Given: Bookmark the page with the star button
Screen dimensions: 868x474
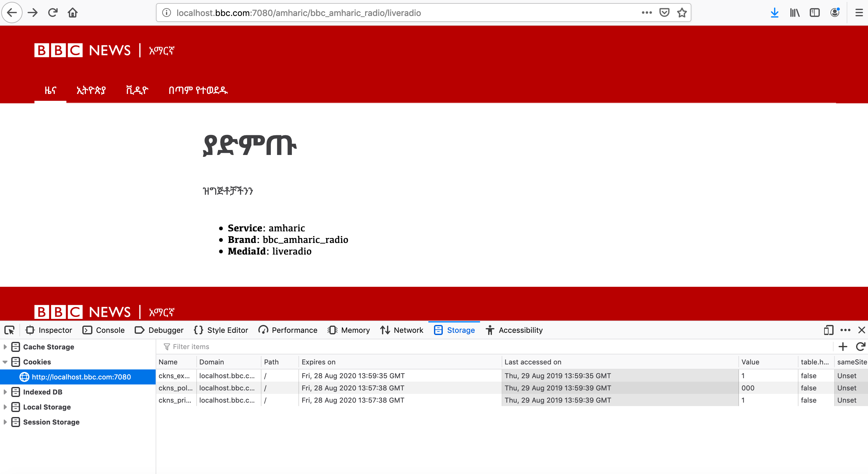Looking at the screenshot, I should click(682, 13).
